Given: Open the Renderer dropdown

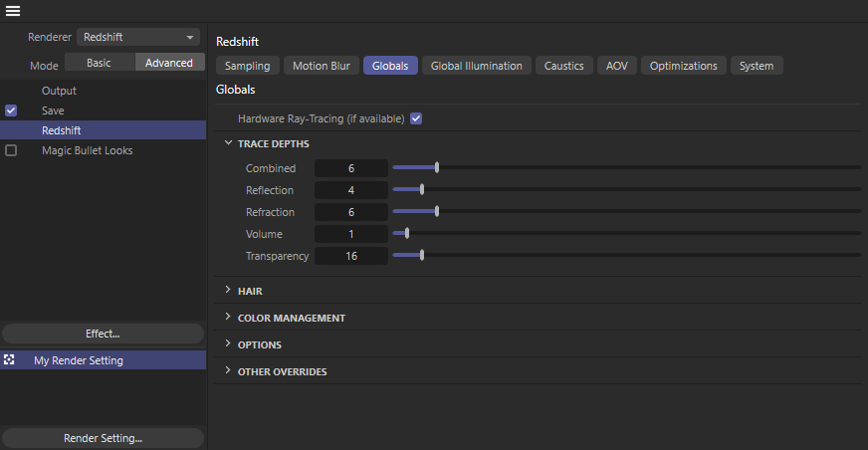Looking at the screenshot, I should tap(138, 37).
